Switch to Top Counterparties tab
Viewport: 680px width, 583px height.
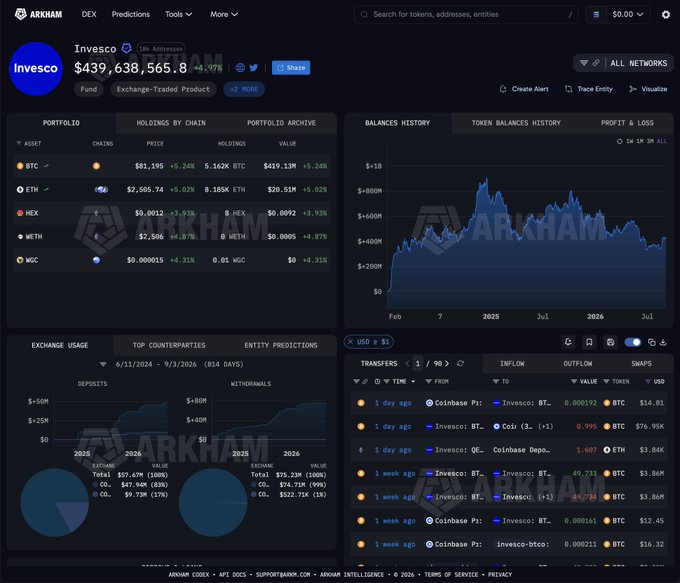point(169,345)
